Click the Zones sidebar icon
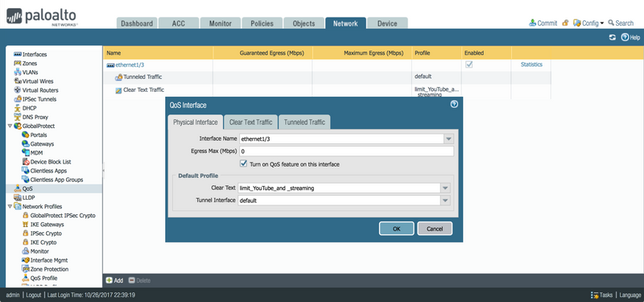The width and height of the screenshot is (644, 302). point(18,64)
